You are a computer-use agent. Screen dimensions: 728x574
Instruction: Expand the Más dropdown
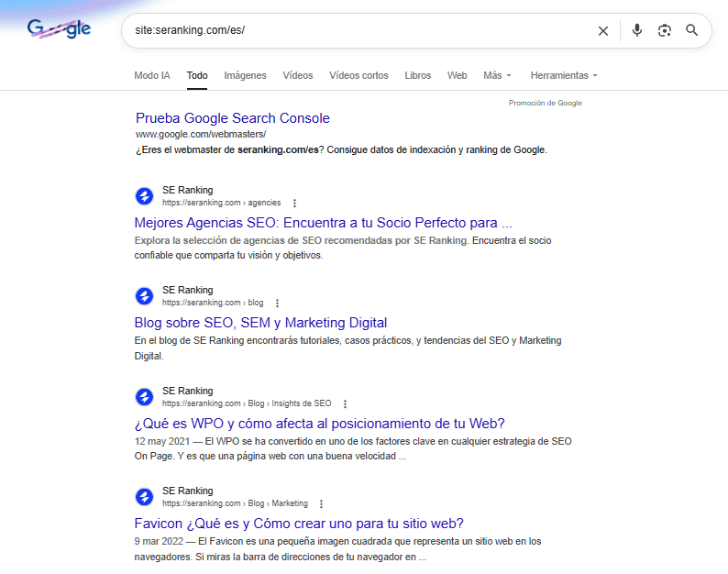tap(497, 75)
